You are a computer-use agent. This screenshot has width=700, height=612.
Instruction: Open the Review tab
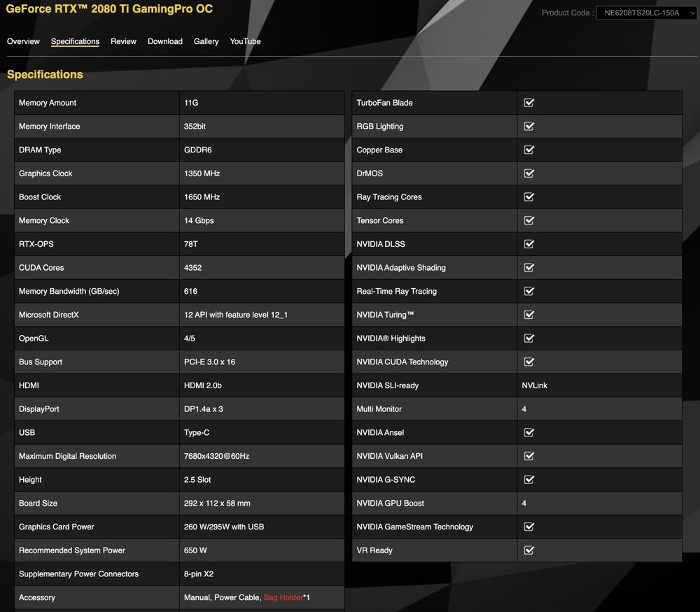tap(123, 41)
